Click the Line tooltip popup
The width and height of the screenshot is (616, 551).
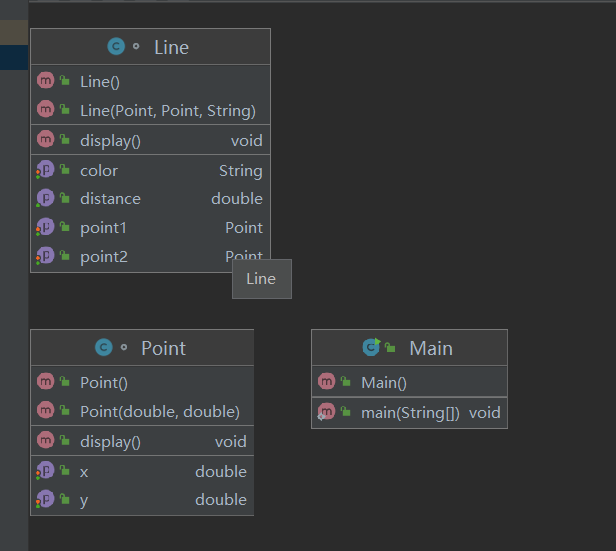[261, 279]
